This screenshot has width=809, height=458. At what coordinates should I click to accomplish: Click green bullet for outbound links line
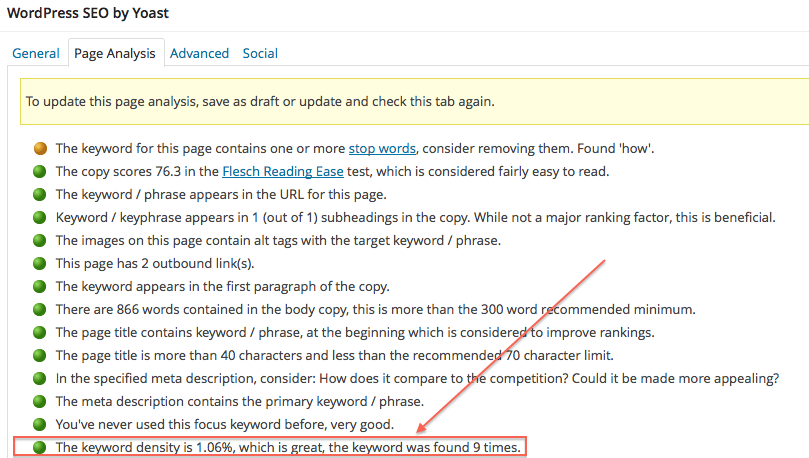coord(40,263)
